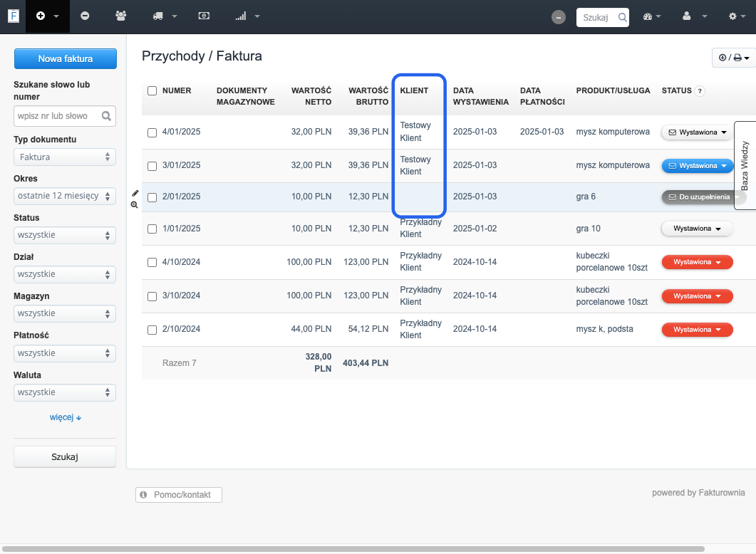Open Testowy Klient in row 4/01/2025
The image size is (756, 554).
point(415,132)
